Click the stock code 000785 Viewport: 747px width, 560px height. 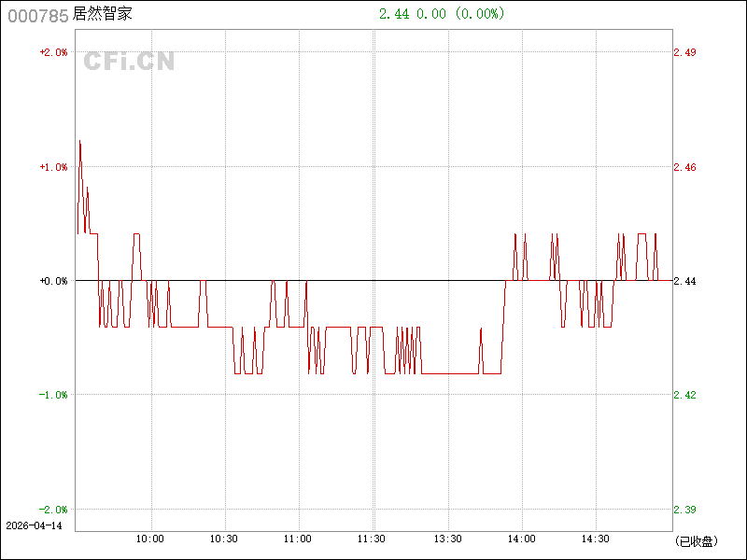(x=37, y=15)
